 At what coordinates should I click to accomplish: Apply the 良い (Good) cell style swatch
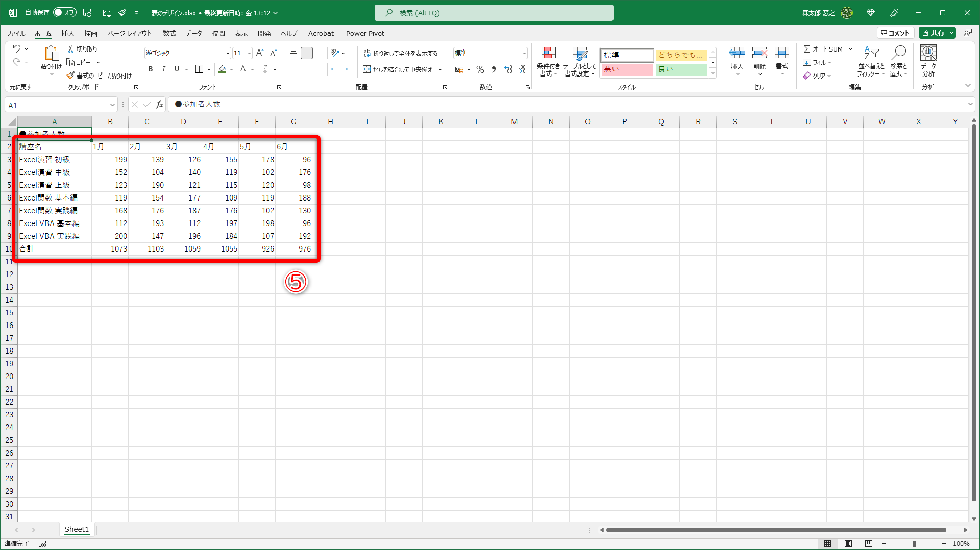pos(681,69)
